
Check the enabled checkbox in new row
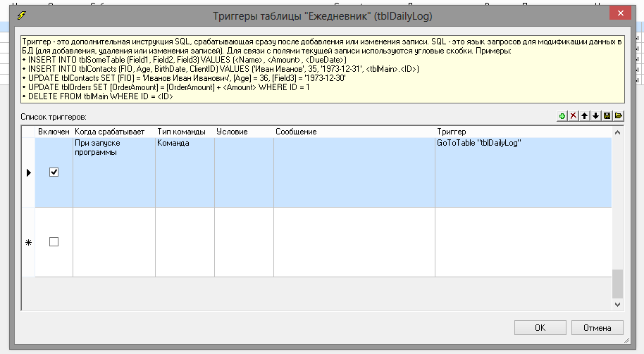click(x=54, y=242)
